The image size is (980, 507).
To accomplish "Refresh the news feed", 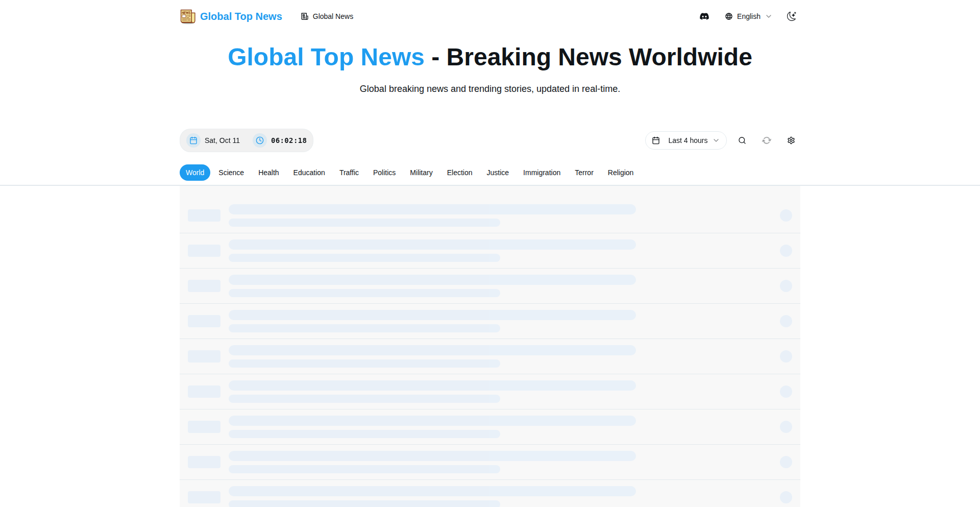I will tap(766, 140).
